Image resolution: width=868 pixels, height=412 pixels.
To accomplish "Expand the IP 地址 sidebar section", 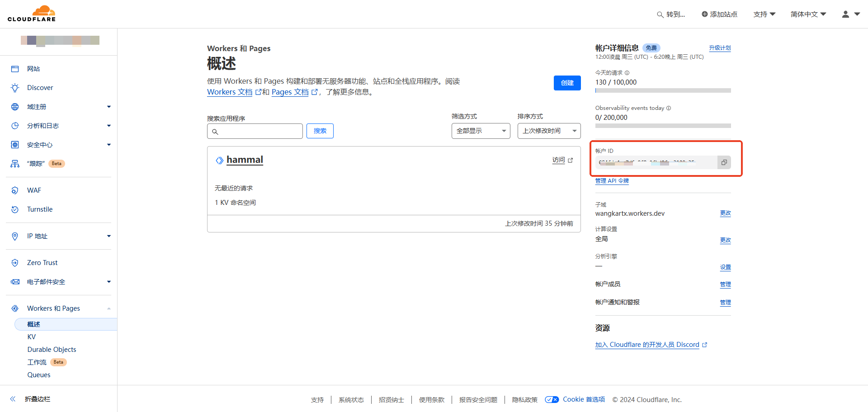I will pyautogui.click(x=109, y=236).
